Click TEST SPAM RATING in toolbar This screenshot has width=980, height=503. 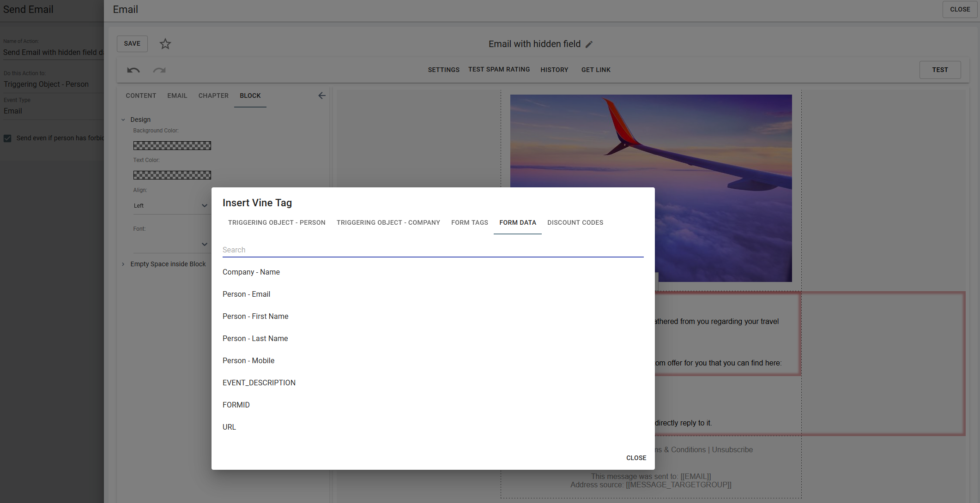[499, 69]
